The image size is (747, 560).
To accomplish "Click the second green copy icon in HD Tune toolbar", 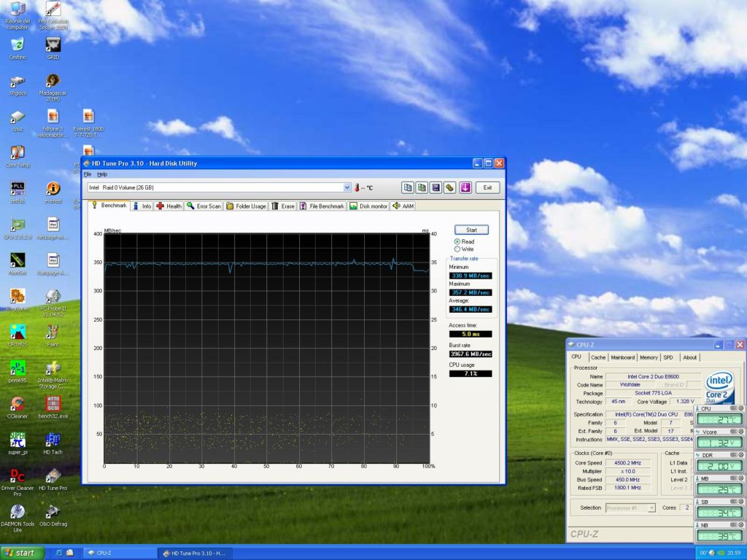I will point(422,187).
